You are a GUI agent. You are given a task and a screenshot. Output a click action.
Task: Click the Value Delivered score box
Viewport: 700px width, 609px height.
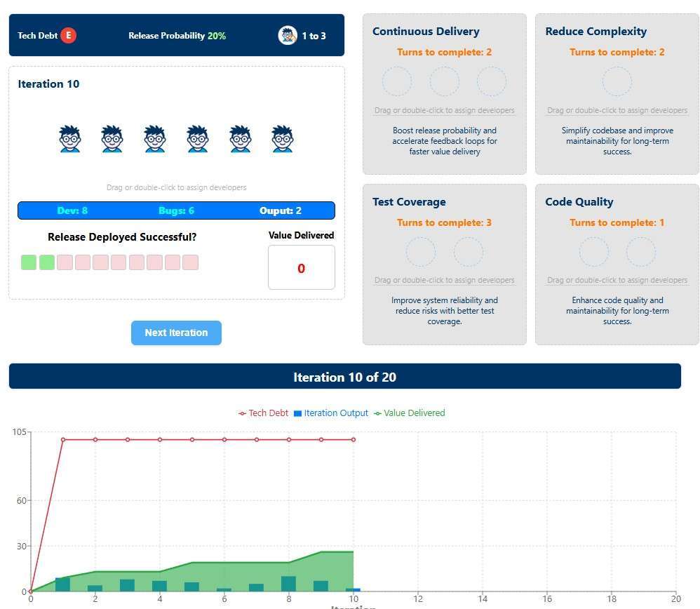tap(302, 267)
